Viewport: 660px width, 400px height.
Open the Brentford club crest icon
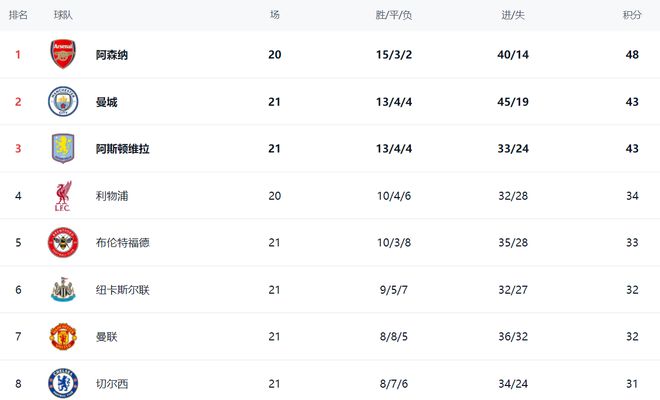pos(63,243)
